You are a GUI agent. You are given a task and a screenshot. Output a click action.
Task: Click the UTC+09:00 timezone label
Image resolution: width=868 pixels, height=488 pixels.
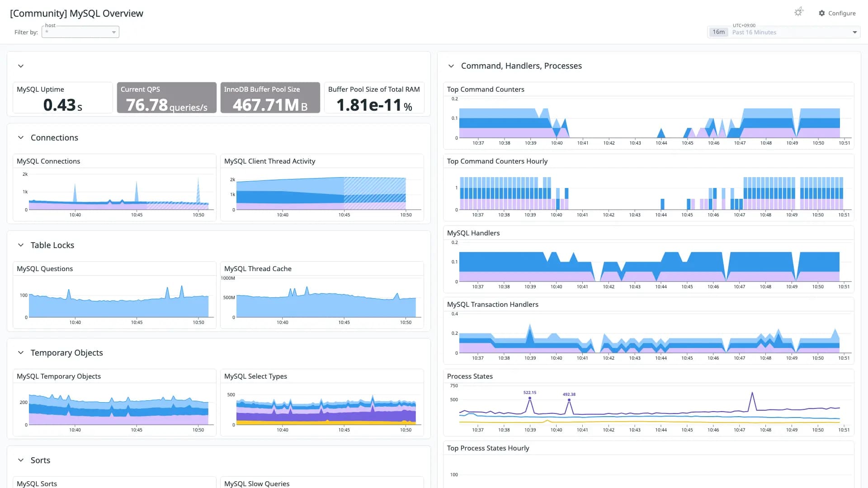[x=744, y=25]
